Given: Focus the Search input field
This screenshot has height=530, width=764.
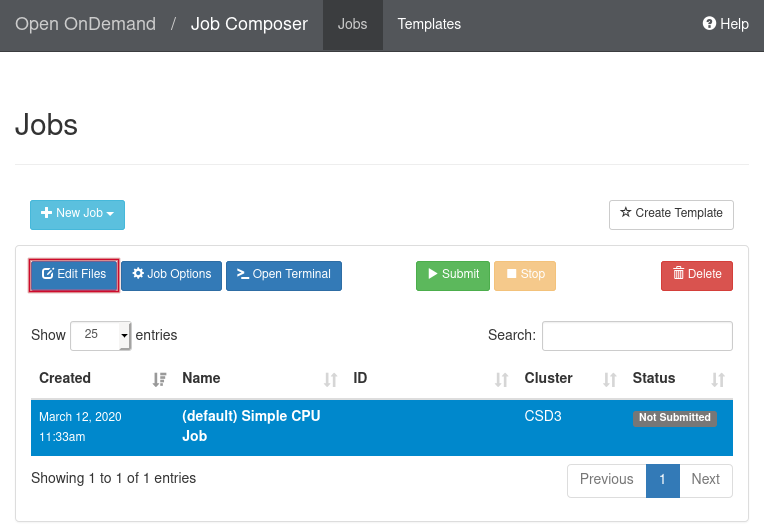Looking at the screenshot, I should [637, 336].
